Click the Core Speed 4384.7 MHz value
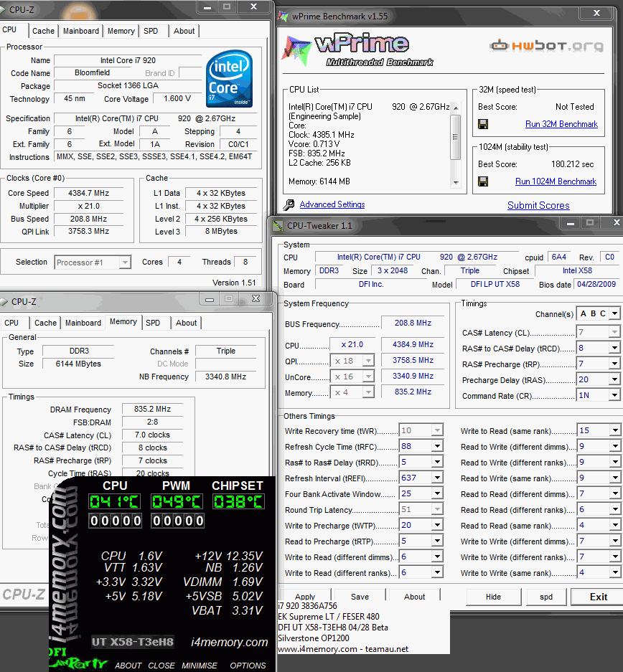This screenshot has width=623, height=672. coord(89,194)
